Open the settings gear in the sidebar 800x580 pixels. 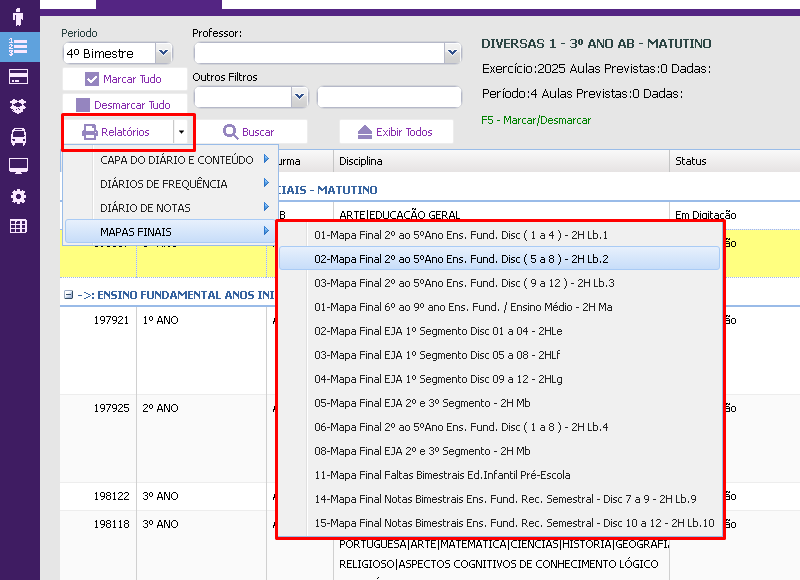coord(18,196)
